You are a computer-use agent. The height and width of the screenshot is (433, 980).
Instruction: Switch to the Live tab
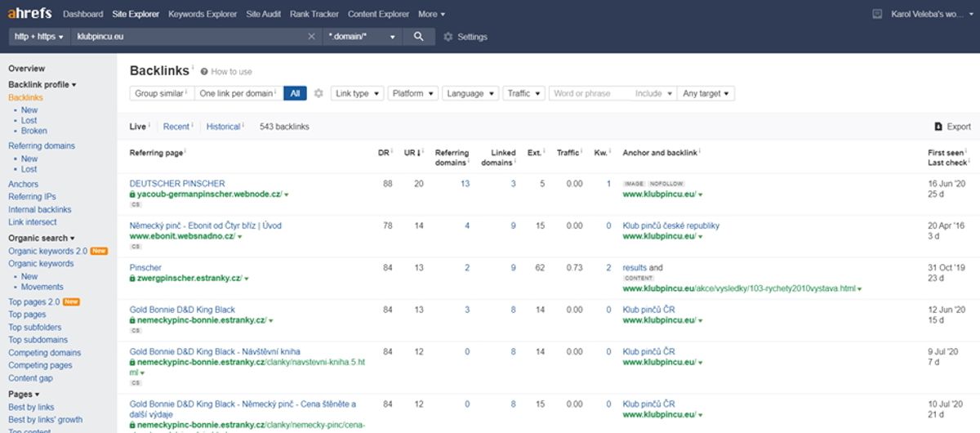pos(137,127)
